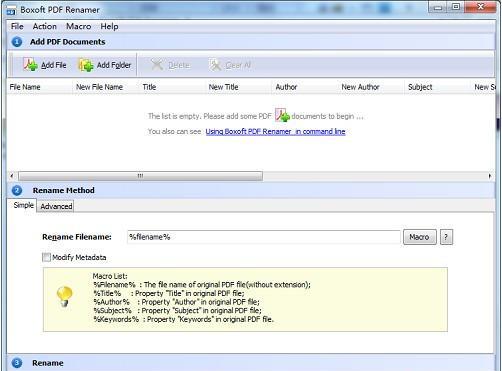Click the 'Rename Method' section heading

63,190
